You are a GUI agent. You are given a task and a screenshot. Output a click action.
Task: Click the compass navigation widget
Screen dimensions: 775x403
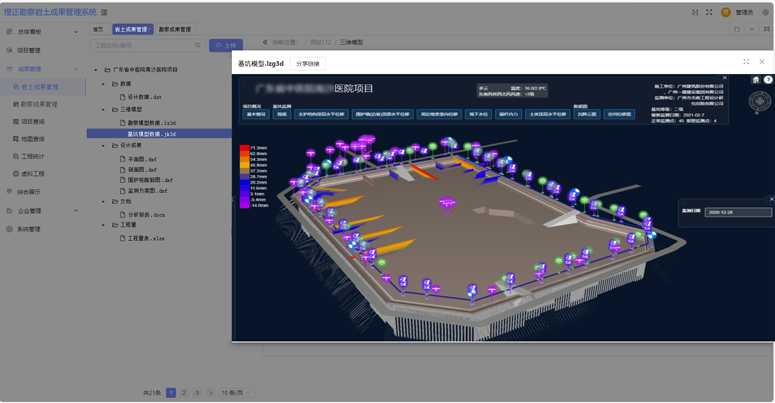[x=760, y=102]
